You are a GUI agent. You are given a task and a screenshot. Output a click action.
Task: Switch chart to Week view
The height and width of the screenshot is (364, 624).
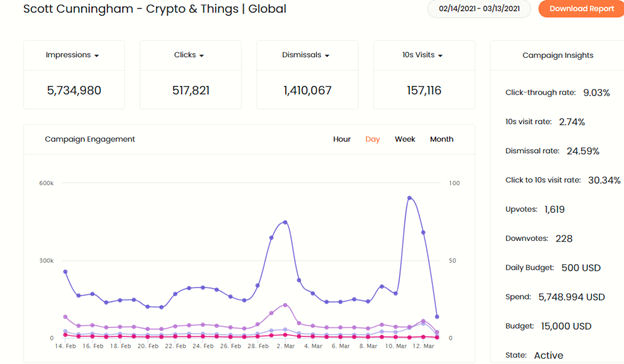click(x=405, y=139)
